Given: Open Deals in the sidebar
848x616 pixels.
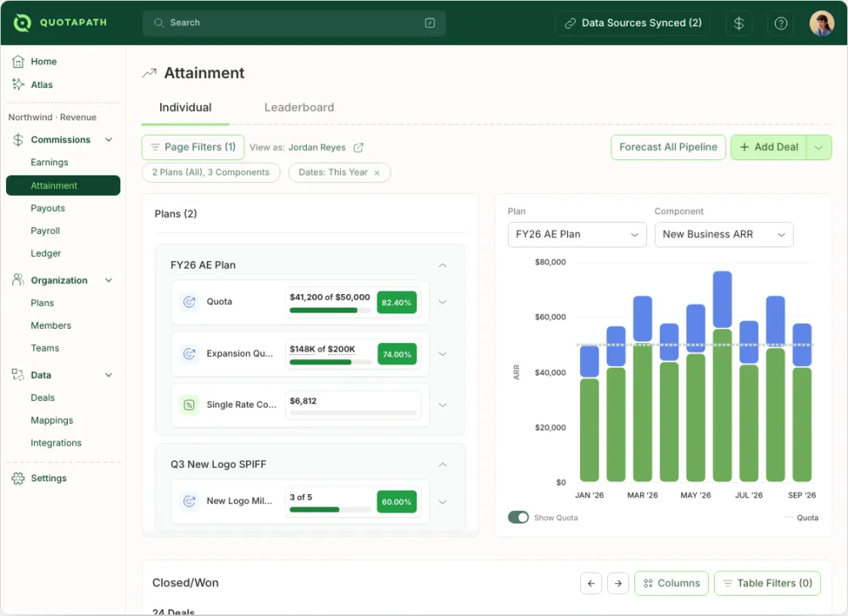Looking at the screenshot, I should pos(42,397).
